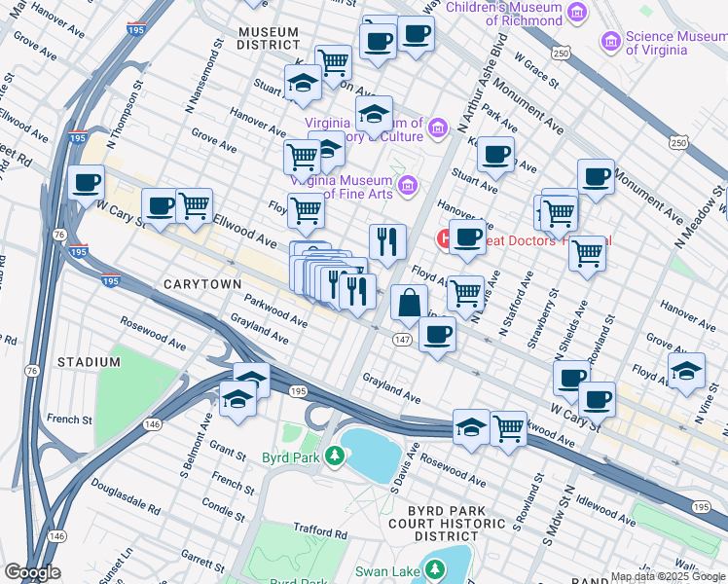Select the N Meadow St label
The image size is (728, 584).
click(x=700, y=217)
